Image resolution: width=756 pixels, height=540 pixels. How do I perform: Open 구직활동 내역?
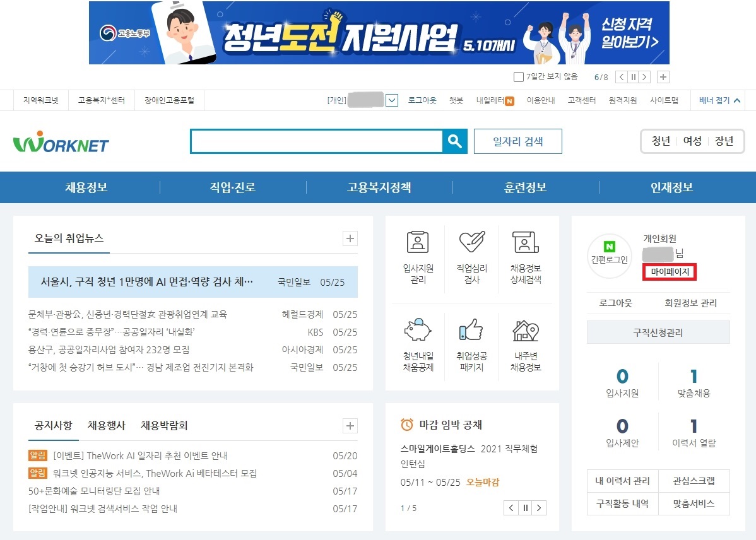pyautogui.click(x=622, y=504)
